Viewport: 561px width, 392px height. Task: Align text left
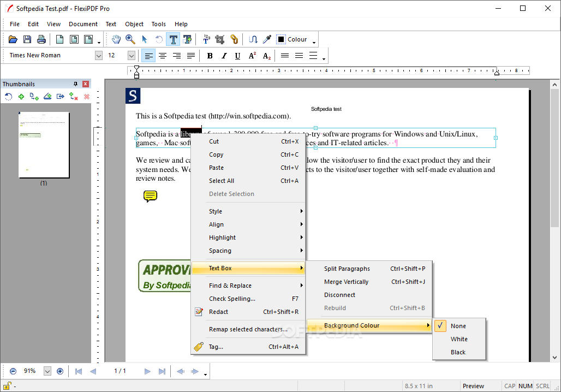pyautogui.click(x=148, y=56)
